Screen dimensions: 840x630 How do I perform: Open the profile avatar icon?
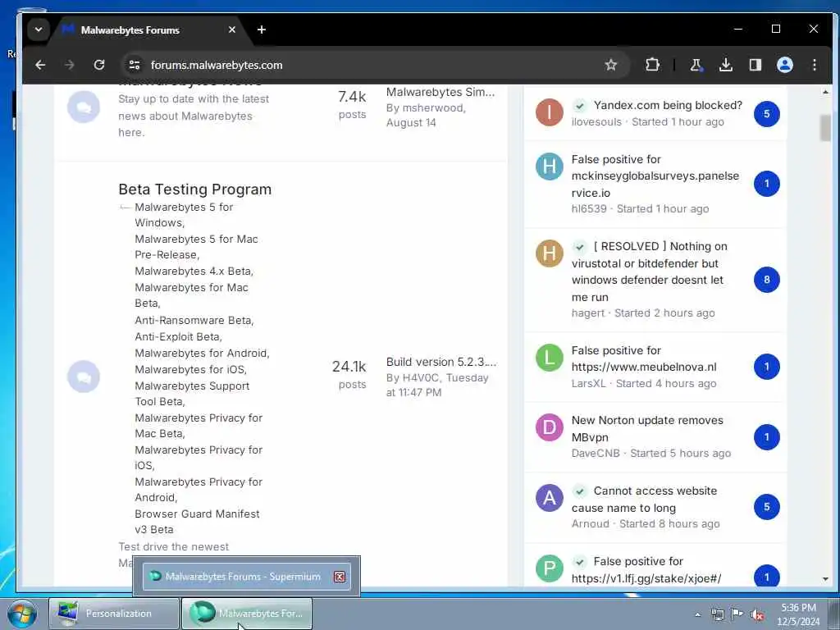click(785, 65)
